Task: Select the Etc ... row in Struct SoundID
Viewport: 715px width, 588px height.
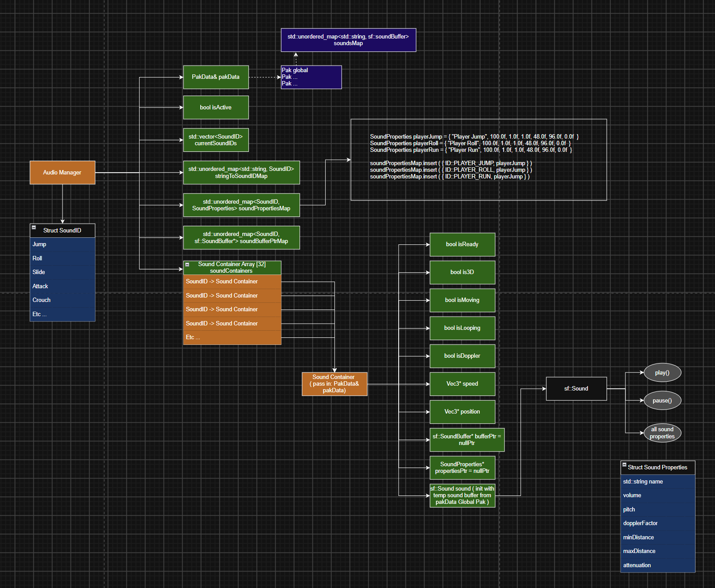Action: point(62,314)
